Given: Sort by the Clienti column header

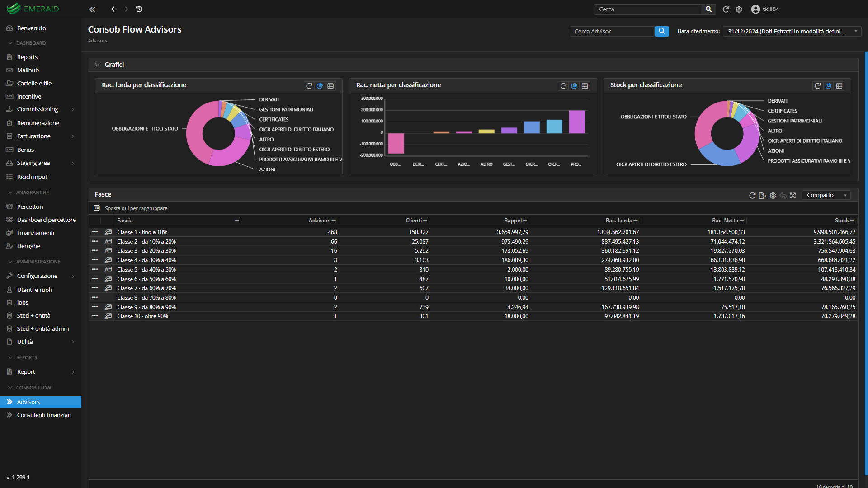Looking at the screenshot, I should click(413, 220).
